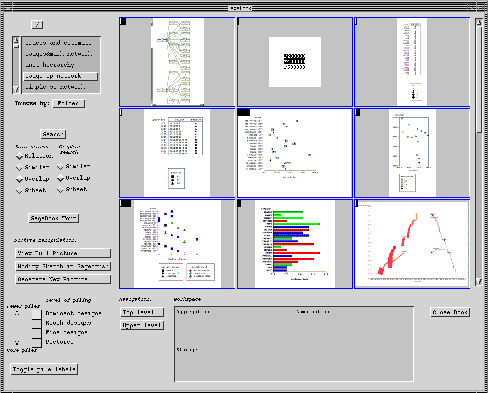Click black corner marker on black-dot scatter thumbnail

(x=244, y=112)
